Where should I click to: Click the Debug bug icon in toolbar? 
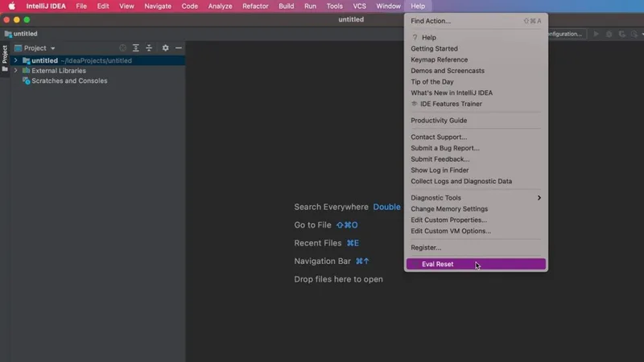[609, 34]
